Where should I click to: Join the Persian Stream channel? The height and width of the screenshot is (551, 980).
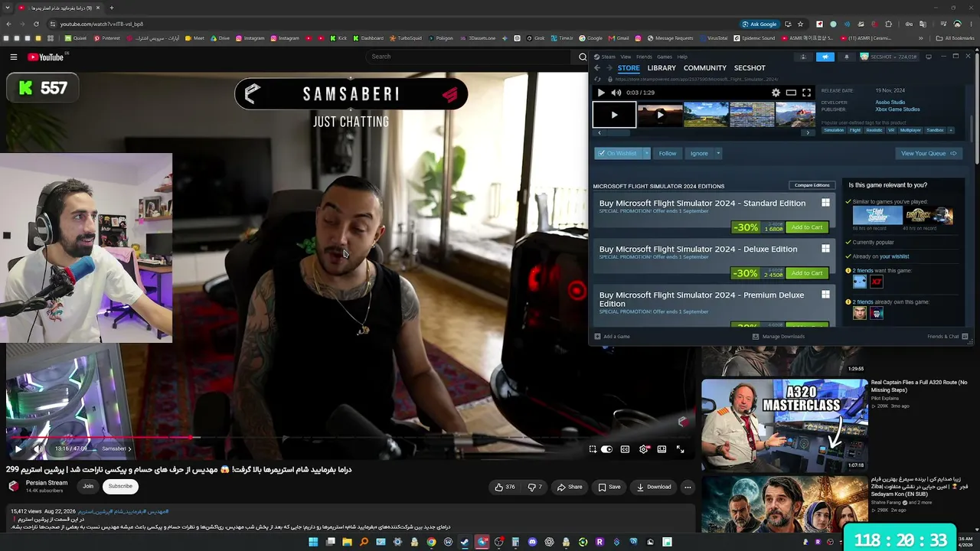tap(88, 486)
